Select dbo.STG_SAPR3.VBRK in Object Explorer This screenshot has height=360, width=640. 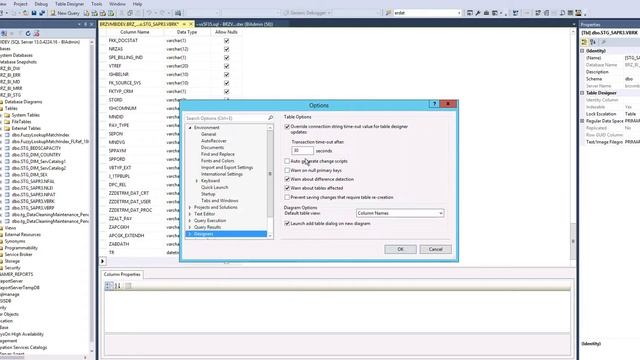click(x=33, y=201)
